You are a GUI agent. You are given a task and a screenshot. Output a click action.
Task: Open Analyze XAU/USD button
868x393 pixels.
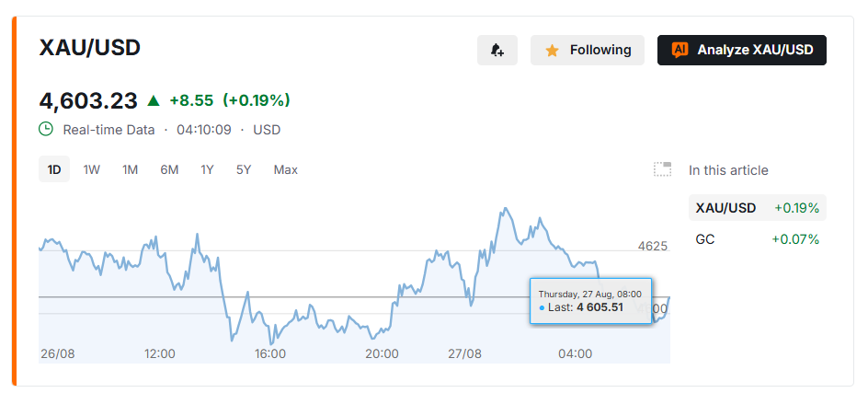tap(742, 51)
